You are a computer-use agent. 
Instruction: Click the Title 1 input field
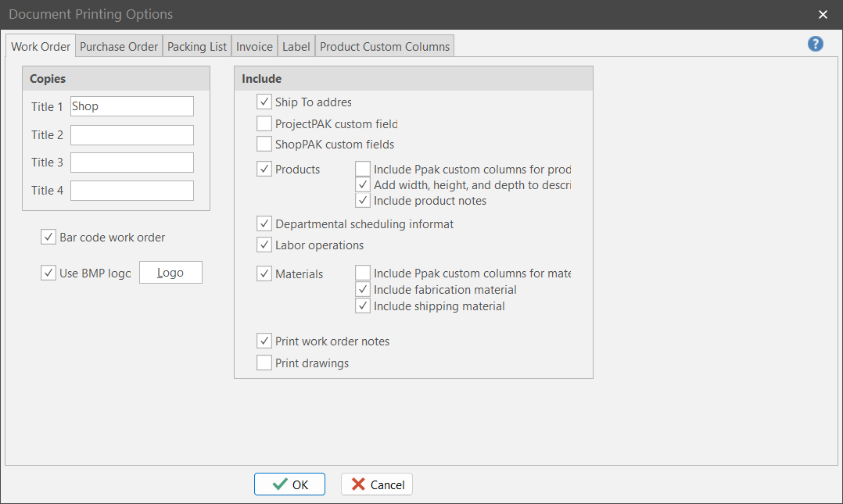pyautogui.click(x=131, y=106)
